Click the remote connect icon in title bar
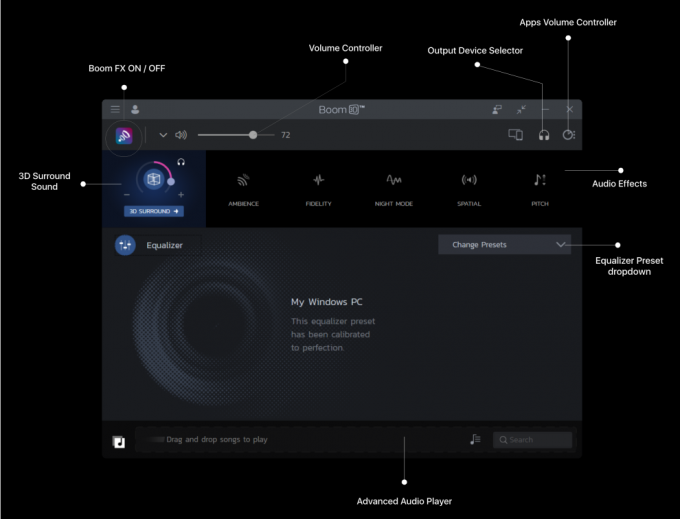The image size is (680, 519). [x=497, y=109]
